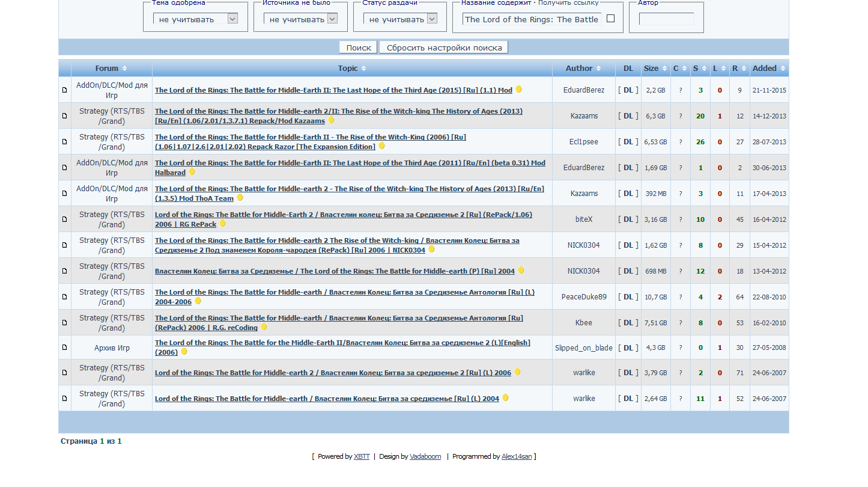Screen dimensions: 868x487
Task: Open '(L)[English] (2006)' topic
Action: (x=342, y=348)
